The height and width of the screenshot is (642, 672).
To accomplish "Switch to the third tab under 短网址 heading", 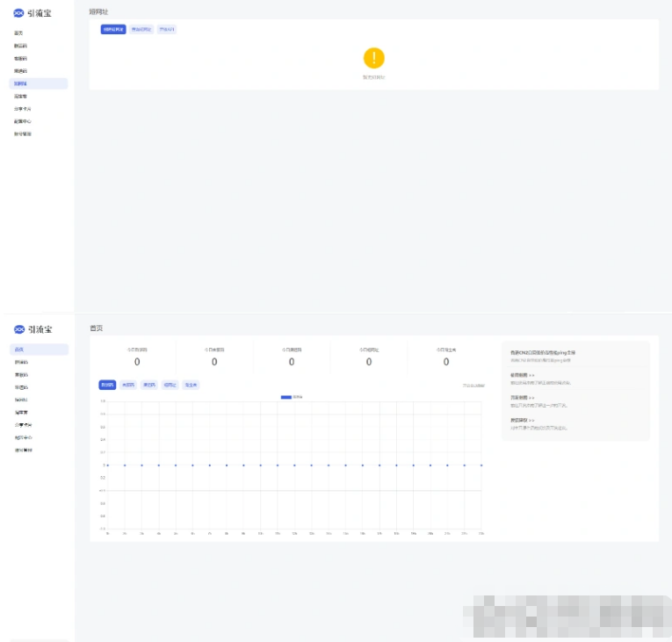I will tap(166, 29).
